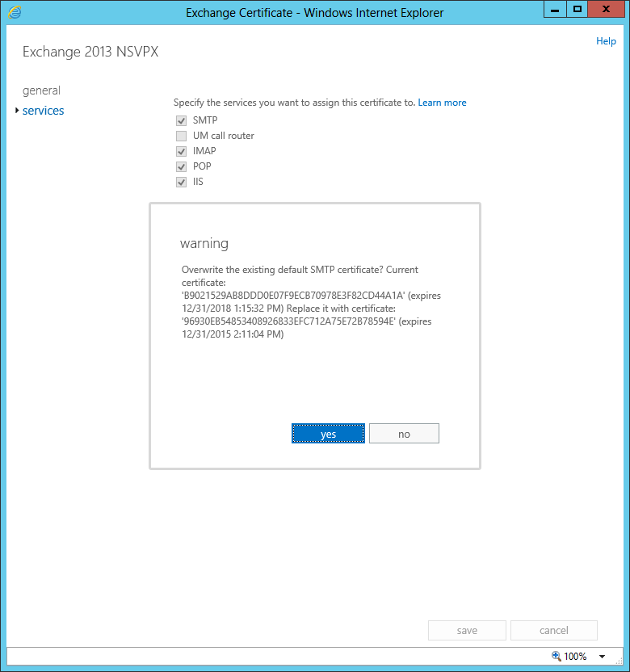This screenshot has height=672, width=630.
Task: Click the Internet Explorer icon in title bar
Action: click(x=15, y=12)
